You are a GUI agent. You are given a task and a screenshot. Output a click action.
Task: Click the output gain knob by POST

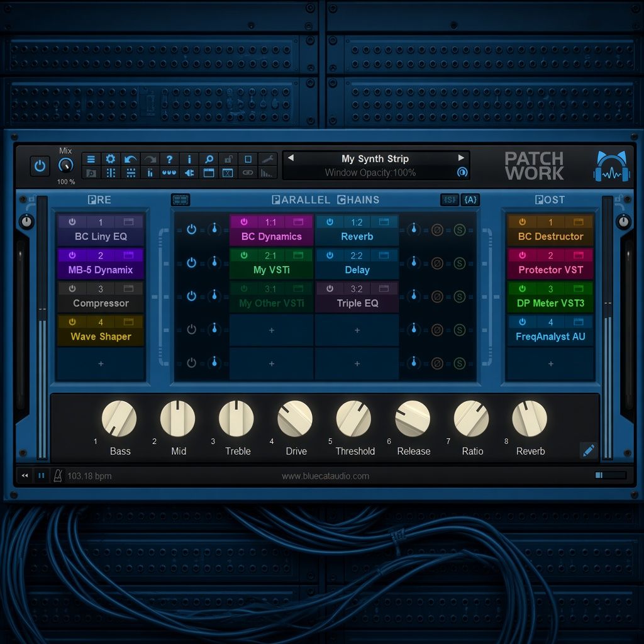pos(623,222)
